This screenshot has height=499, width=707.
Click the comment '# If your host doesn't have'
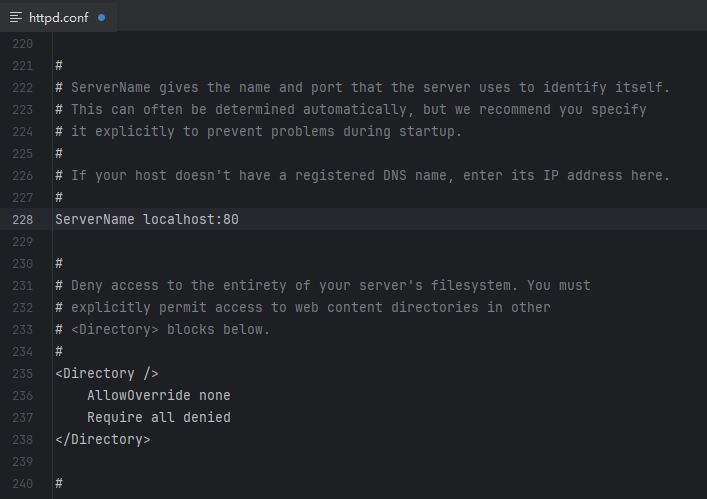pos(363,175)
